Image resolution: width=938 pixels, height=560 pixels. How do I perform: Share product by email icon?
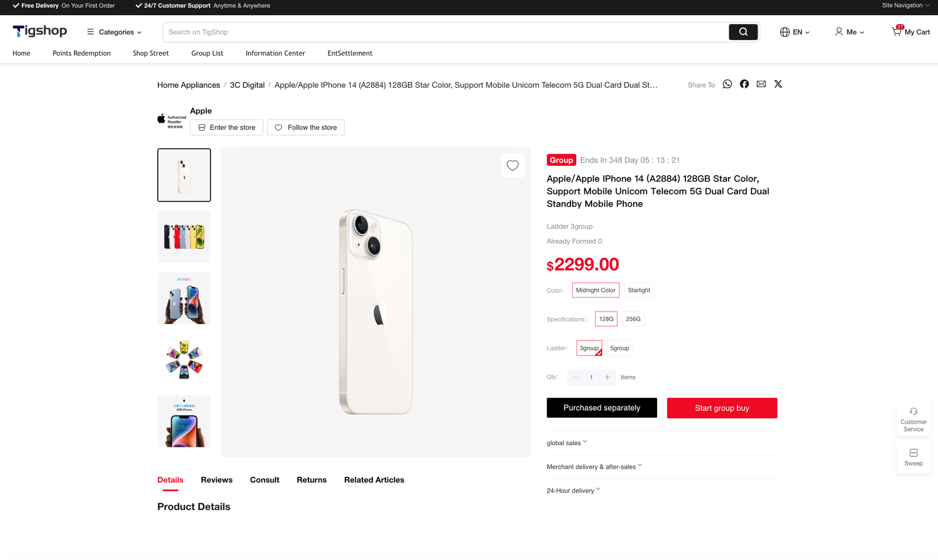click(761, 84)
